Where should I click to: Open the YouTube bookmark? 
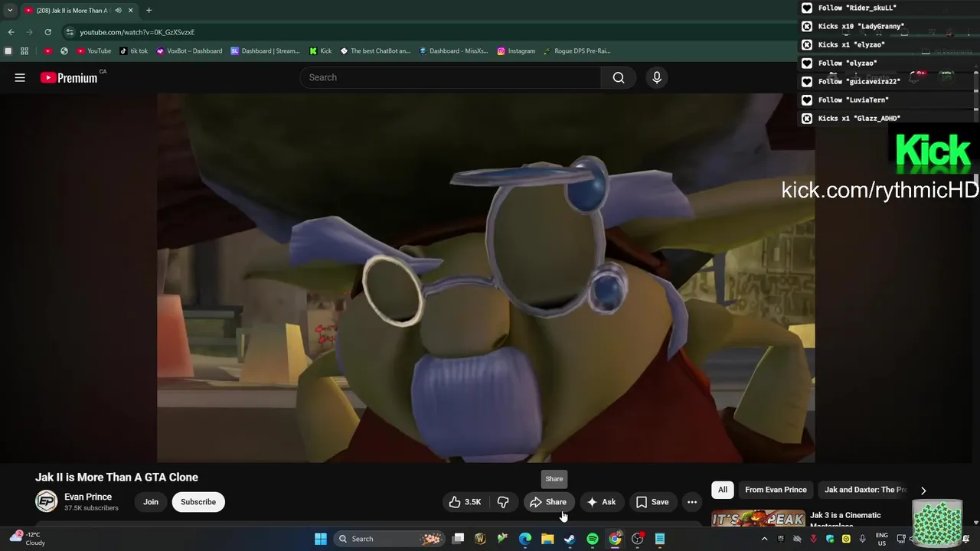94,51
